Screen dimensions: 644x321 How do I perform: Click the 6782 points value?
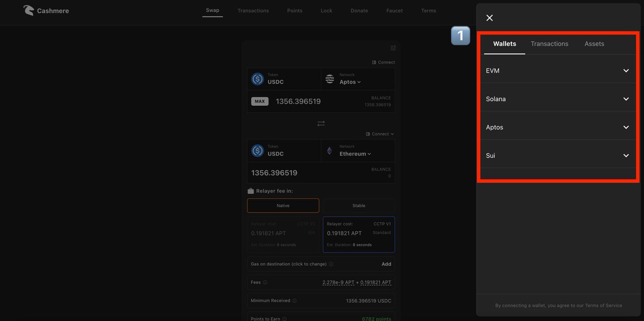(x=377, y=319)
